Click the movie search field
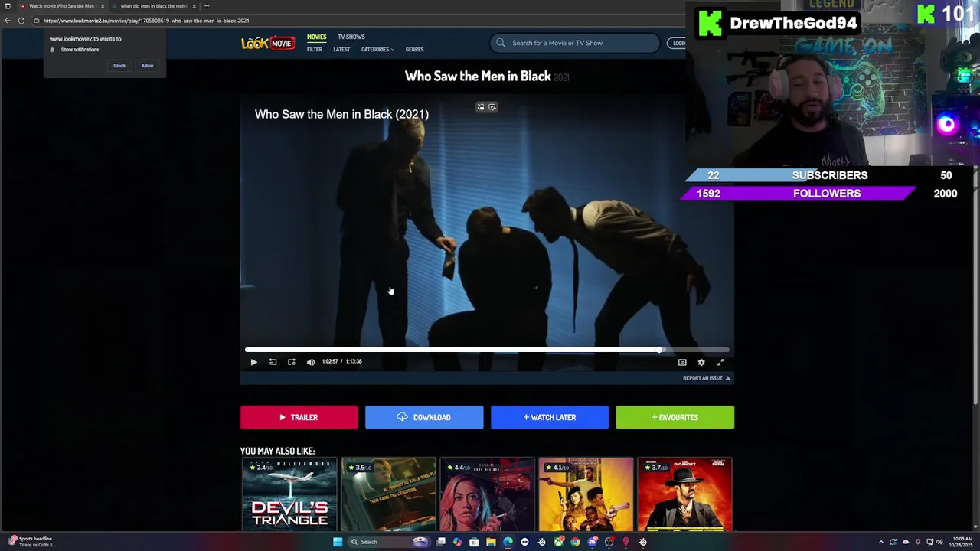 click(575, 43)
